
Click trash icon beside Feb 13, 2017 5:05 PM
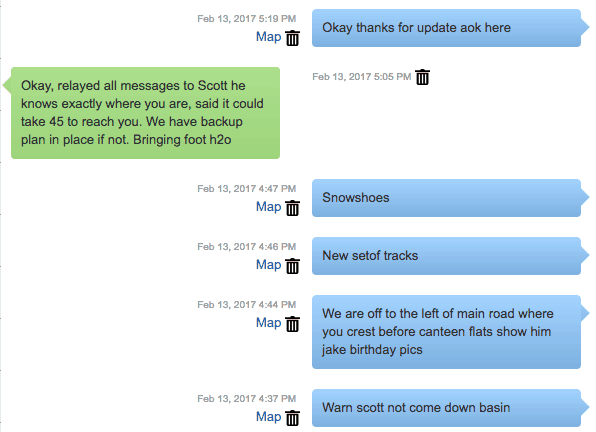pyautogui.click(x=422, y=77)
